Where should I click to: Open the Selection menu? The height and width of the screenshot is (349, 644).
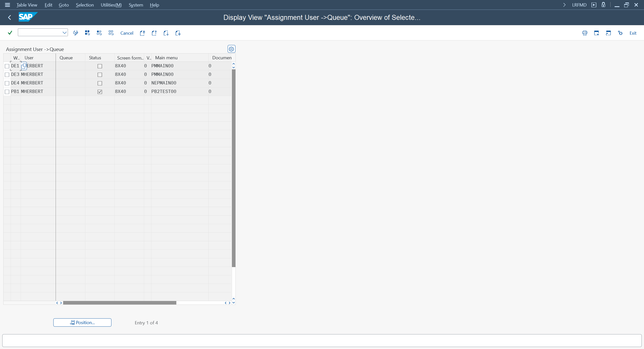(85, 5)
